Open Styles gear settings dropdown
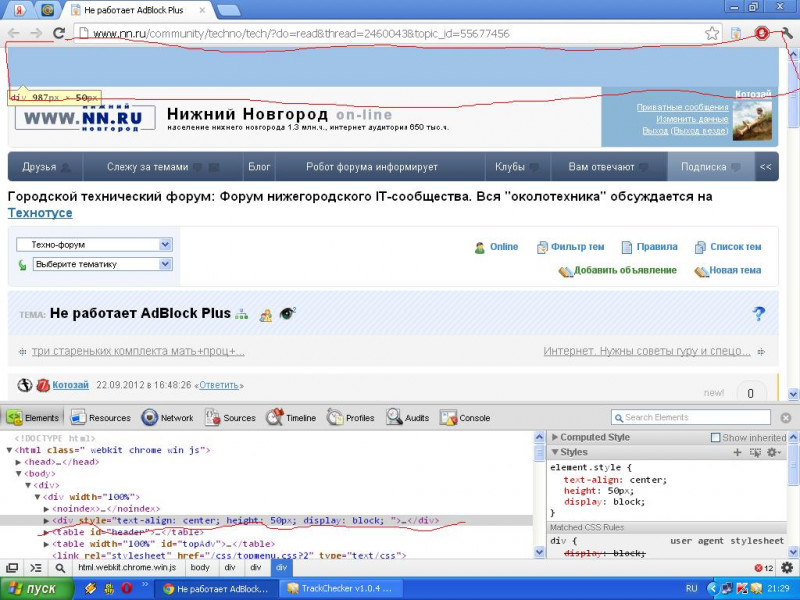The width and height of the screenshot is (800, 600). click(774, 452)
